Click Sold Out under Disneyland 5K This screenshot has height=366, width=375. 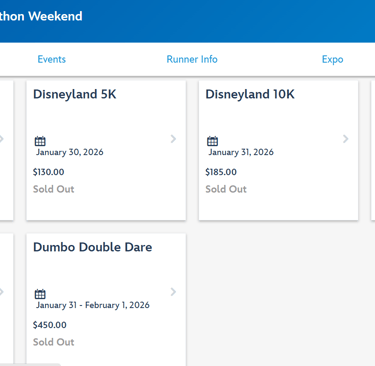54,189
